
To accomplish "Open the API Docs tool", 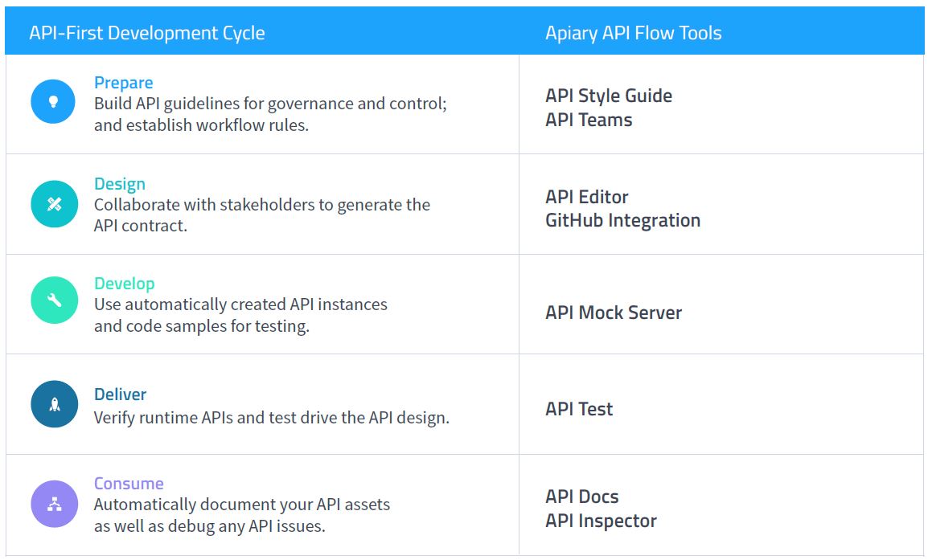I will click(x=582, y=497).
